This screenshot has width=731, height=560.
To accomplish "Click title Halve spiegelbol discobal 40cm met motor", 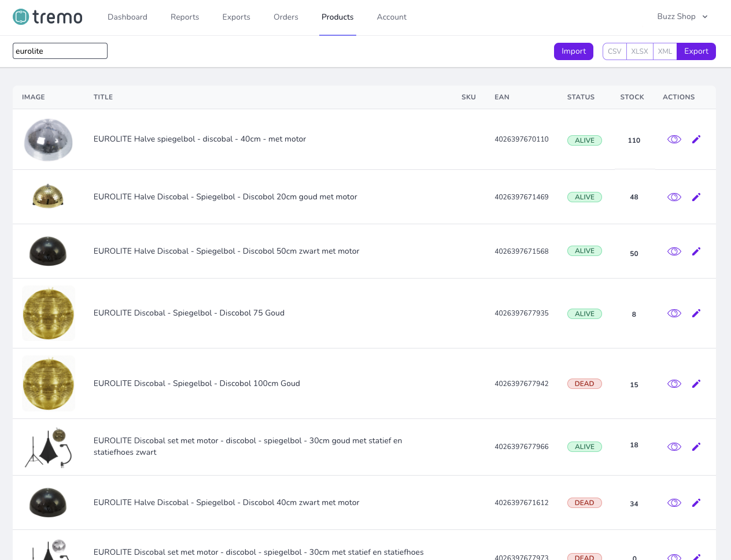I will (200, 139).
